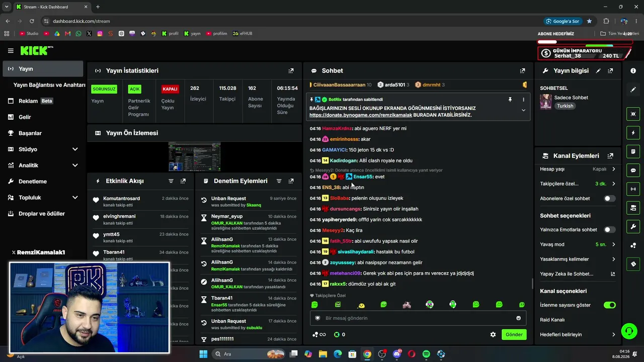Pop out the Denetim Eylemleri panel
This screenshot has width=644, height=362.
(x=291, y=181)
